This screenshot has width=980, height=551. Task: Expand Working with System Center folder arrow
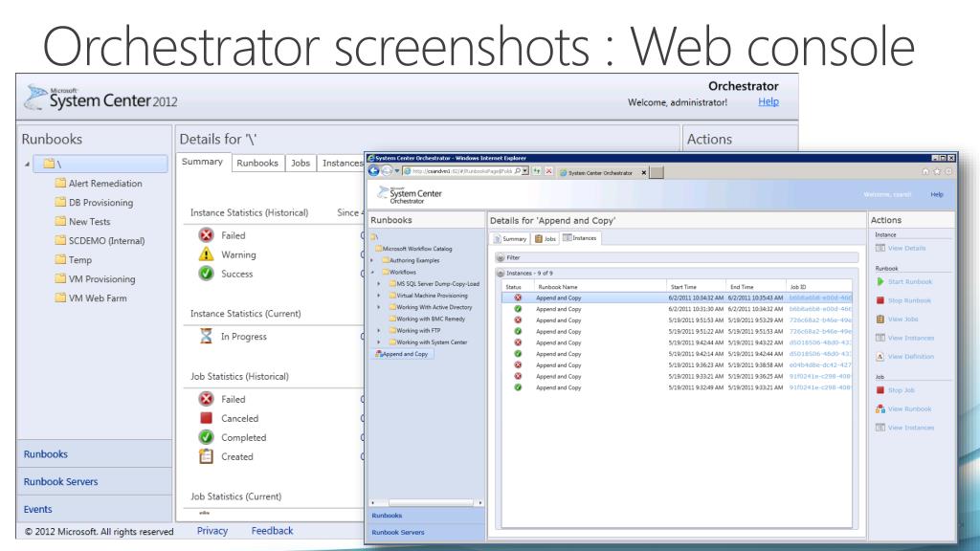[379, 342]
